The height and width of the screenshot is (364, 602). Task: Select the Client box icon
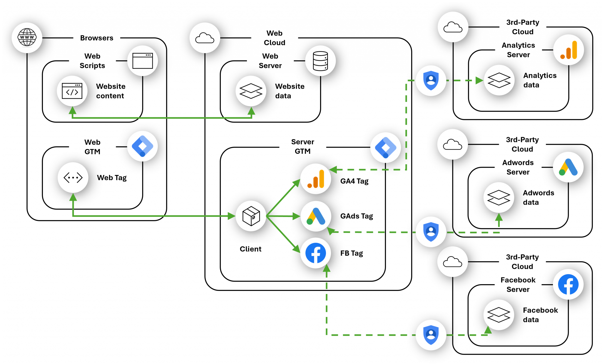251,216
